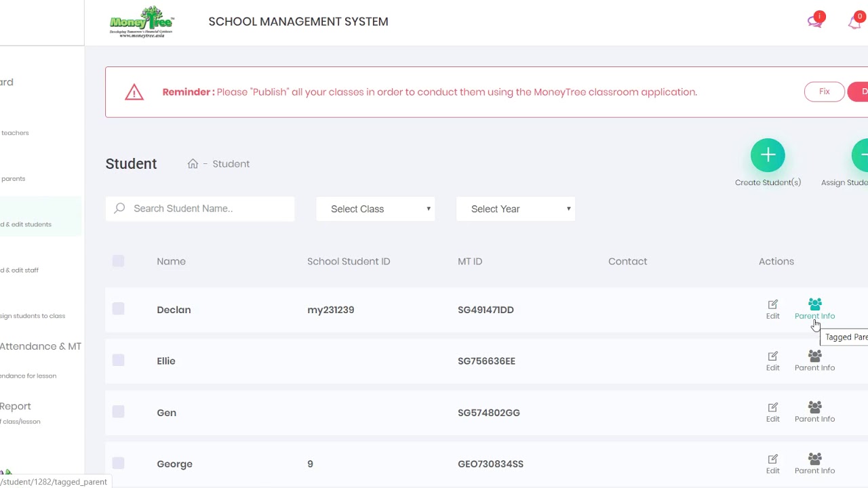868x488 pixels.
Task: Click MT ID SG574802GG
Action: [489, 413]
